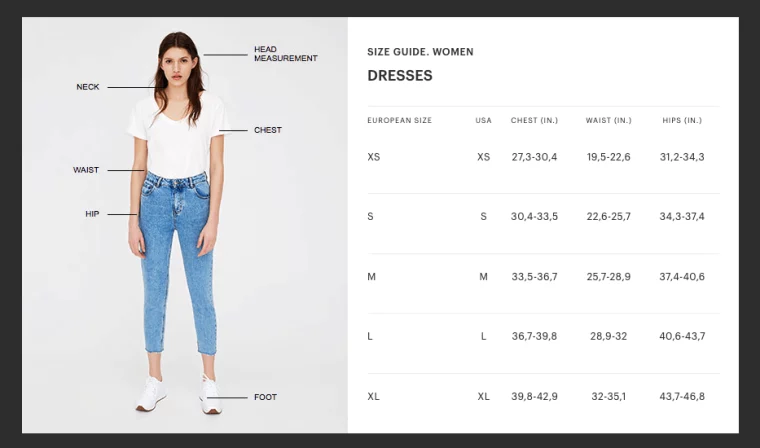This screenshot has height=448, width=760.
Task: Select the NECK label beside the model
Action: (x=88, y=87)
